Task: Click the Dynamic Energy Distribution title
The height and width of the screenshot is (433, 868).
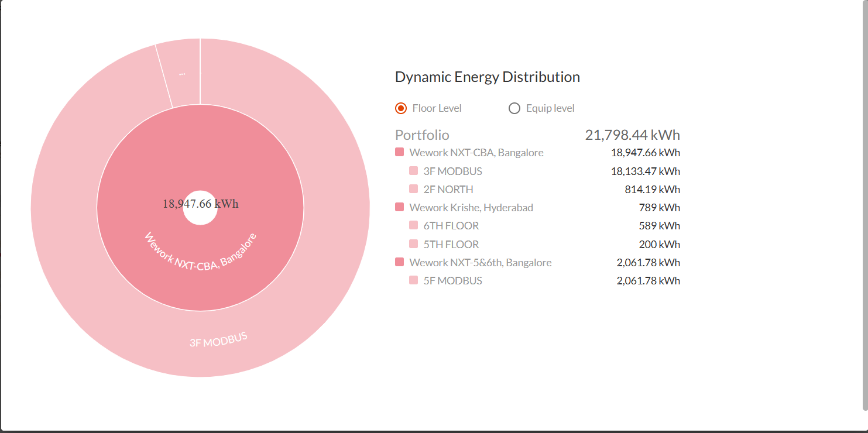Action: point(488,77)
